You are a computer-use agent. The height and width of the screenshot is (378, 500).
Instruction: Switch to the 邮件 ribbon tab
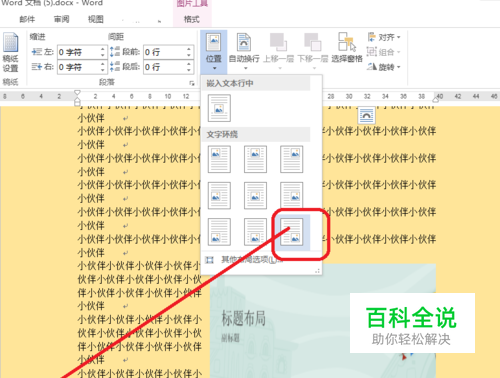pos(27,19)
